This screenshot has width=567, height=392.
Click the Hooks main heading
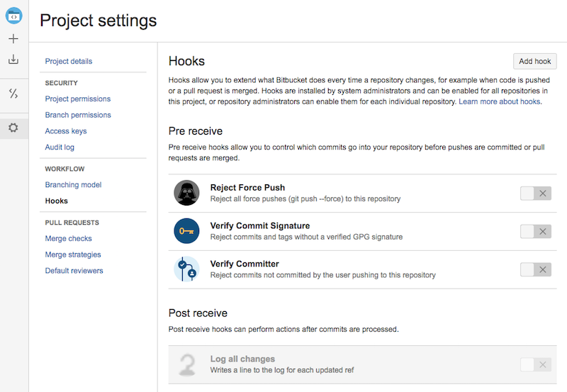186,61
